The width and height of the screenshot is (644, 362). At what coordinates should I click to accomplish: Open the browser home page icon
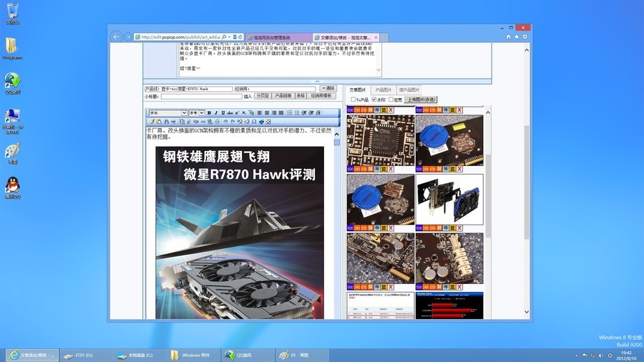point(509,36)
